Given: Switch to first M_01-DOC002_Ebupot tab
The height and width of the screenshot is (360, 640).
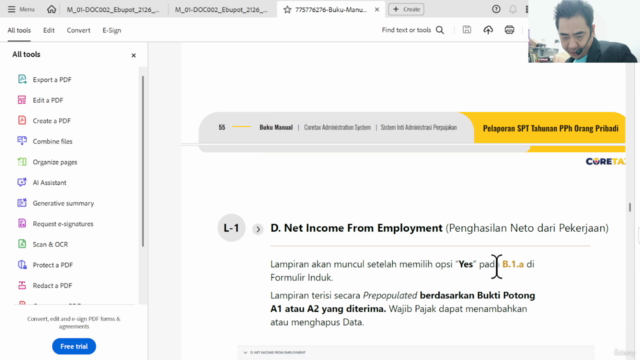Looking at the screenshot, I should (113, 9).
